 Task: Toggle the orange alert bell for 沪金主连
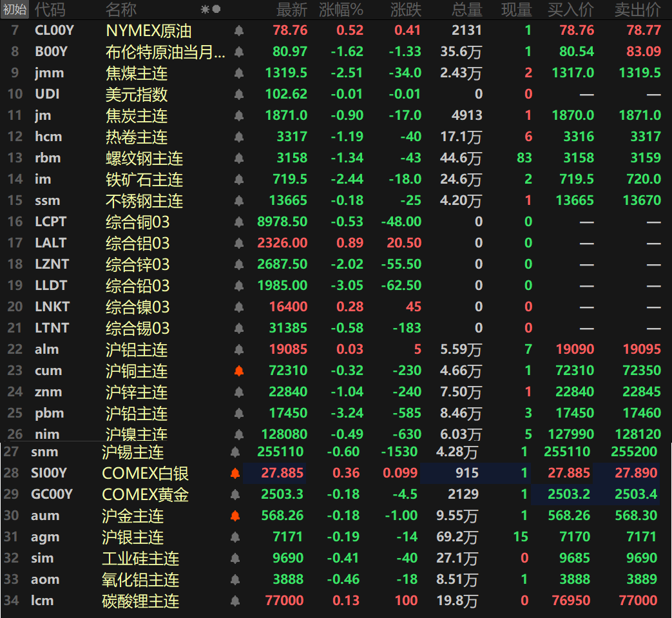235,516
